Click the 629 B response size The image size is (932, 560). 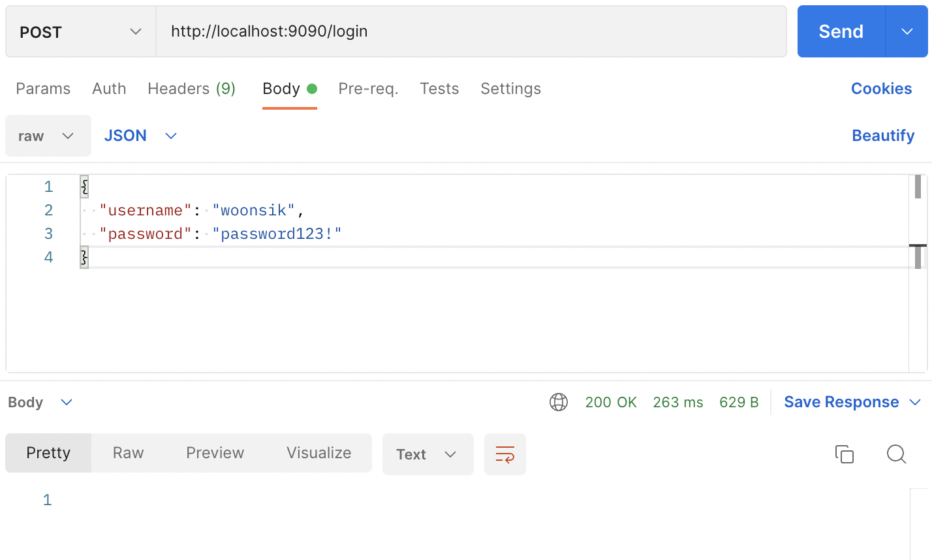(x=739, y=402)
